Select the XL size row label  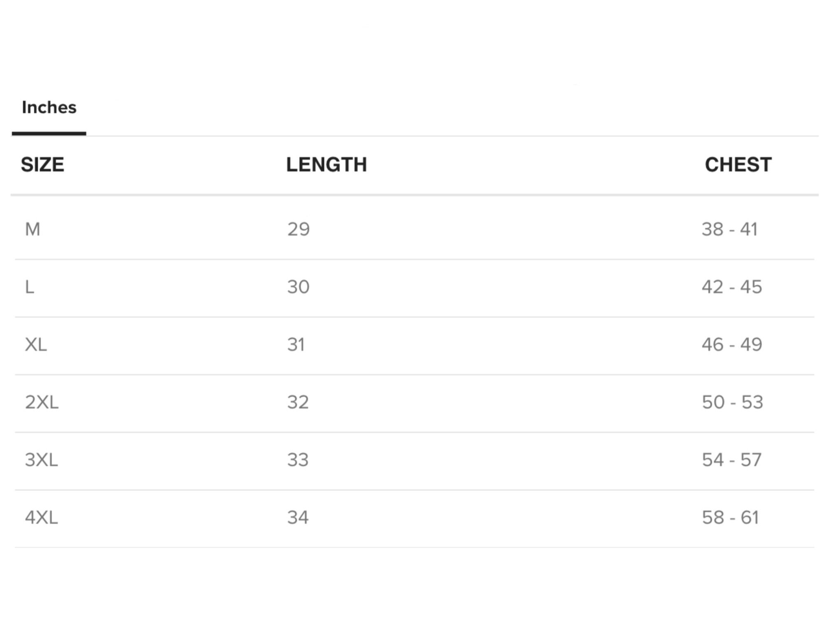[36, 345]
